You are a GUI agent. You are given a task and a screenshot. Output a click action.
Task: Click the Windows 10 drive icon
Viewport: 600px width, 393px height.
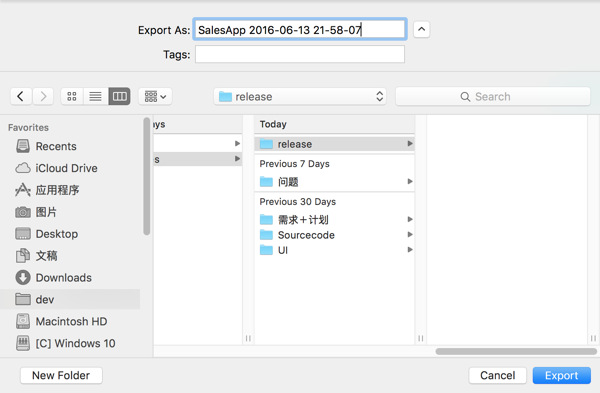(x=23, y=343)
